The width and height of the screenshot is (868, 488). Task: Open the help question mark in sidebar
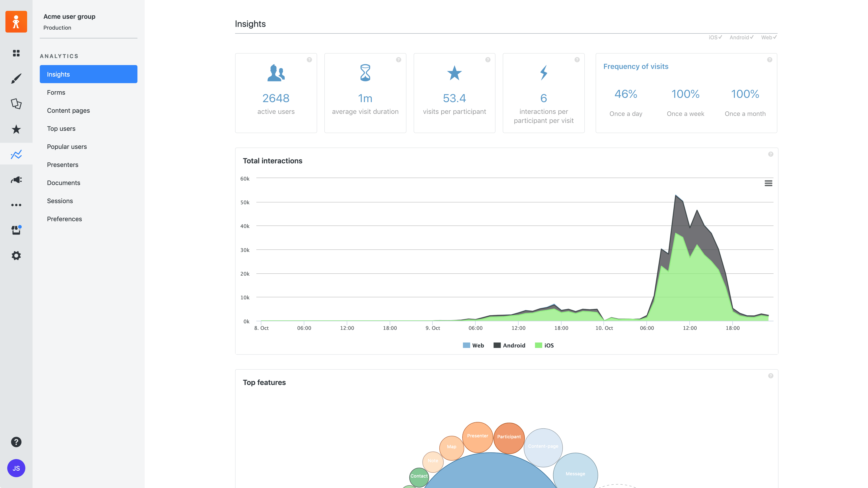[x=16, y=442]
